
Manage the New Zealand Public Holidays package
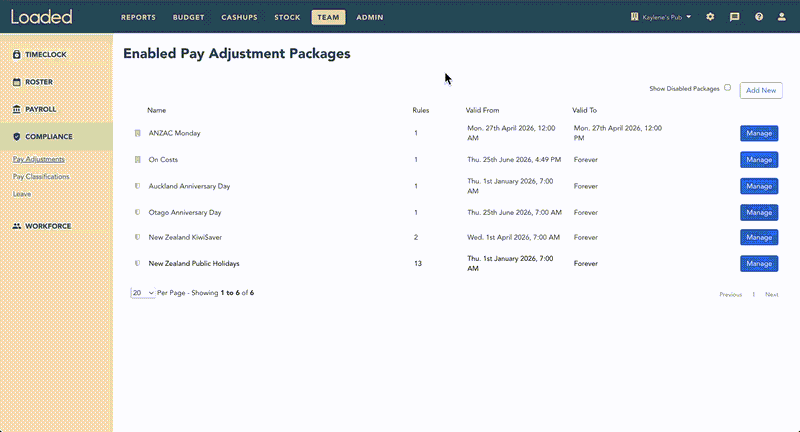click(x=759, y=264)
